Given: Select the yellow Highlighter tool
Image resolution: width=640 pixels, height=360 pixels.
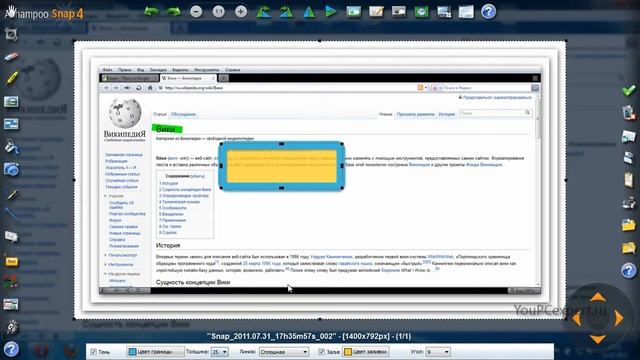Looking at the screenshot, I should coord(11,78).
